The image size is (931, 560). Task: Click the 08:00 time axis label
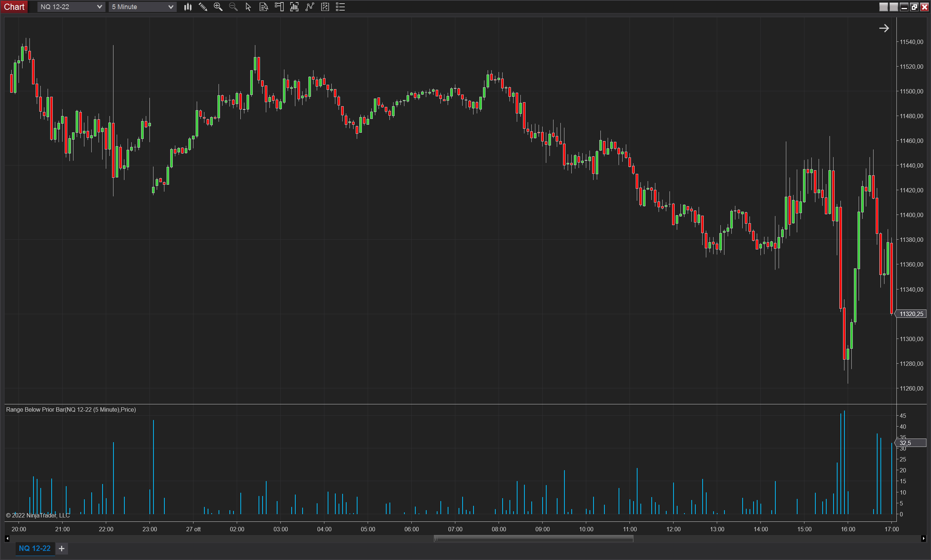tap(499, 529)
